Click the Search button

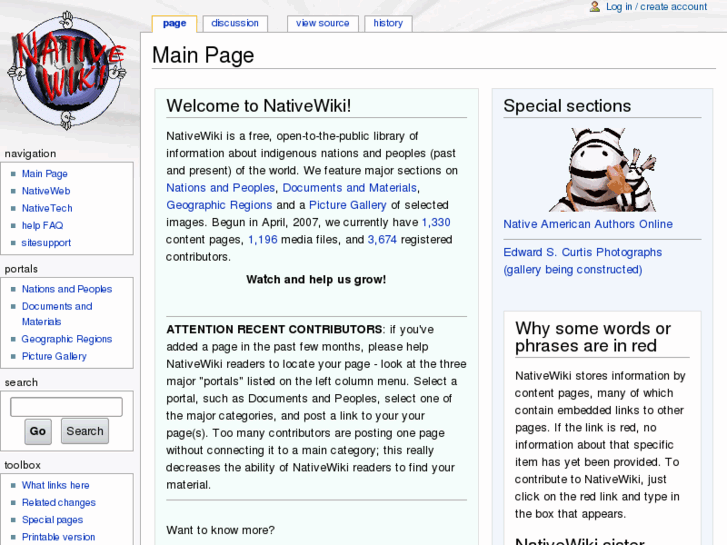coord(85,431)
